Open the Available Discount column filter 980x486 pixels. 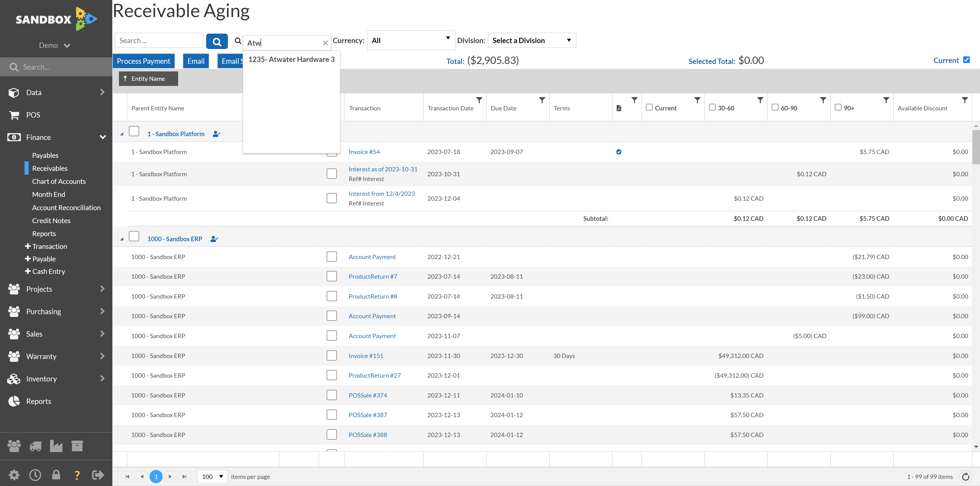[x=965, y=100]
